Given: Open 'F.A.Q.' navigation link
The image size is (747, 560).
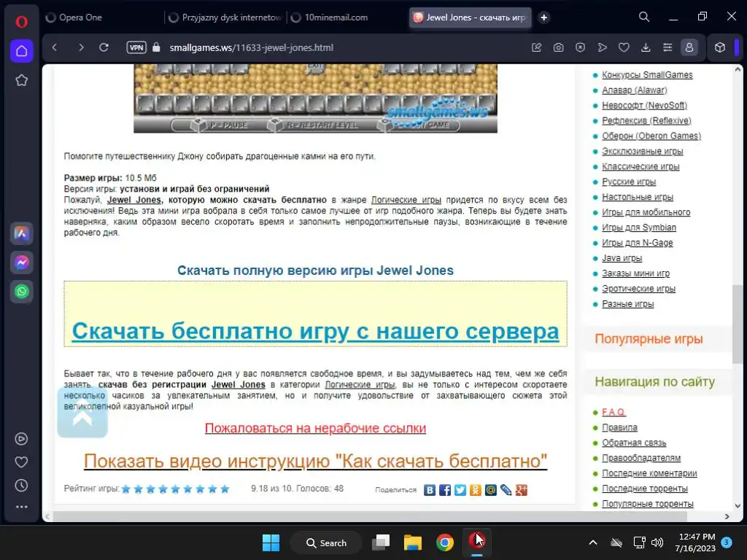Looking at the screenshot, I should (614, 412).
